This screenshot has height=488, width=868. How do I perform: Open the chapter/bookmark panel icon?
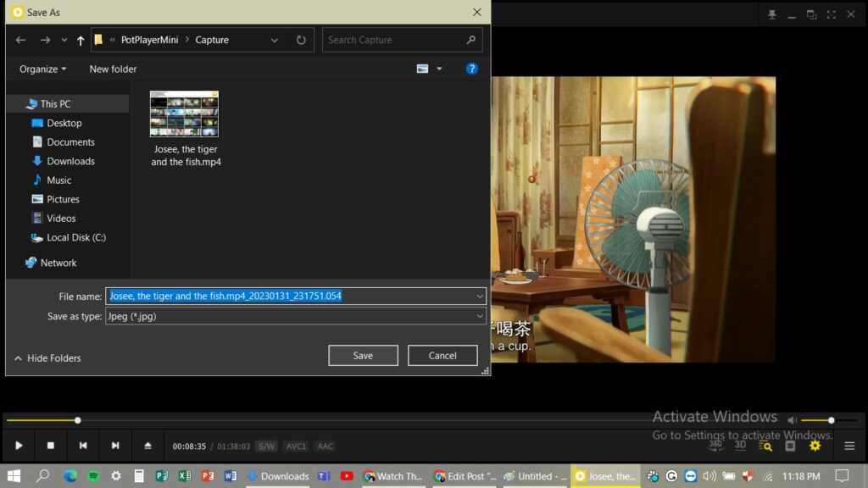pos(790,446)
